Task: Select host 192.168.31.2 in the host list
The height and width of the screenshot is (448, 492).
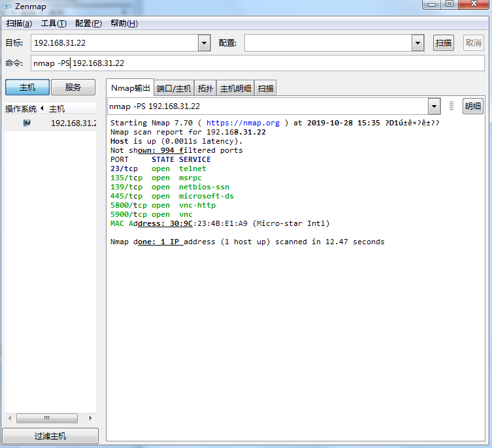Action: tap(73, 123)
